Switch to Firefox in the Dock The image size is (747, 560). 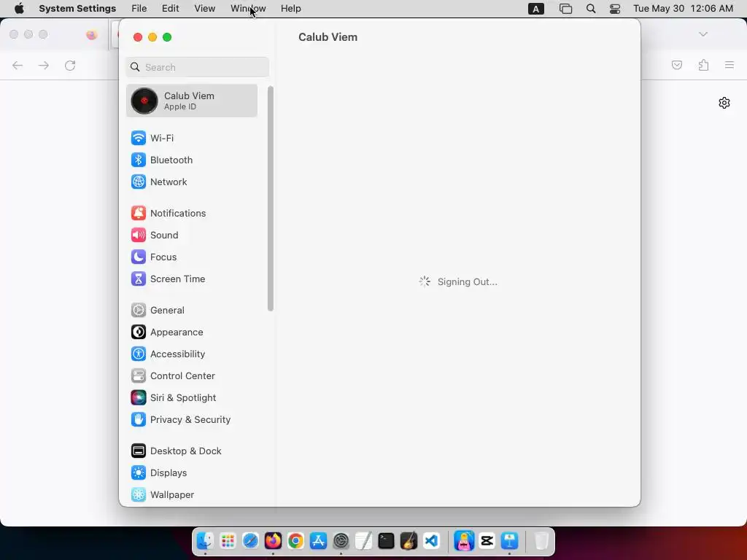(x=273, y=541)
